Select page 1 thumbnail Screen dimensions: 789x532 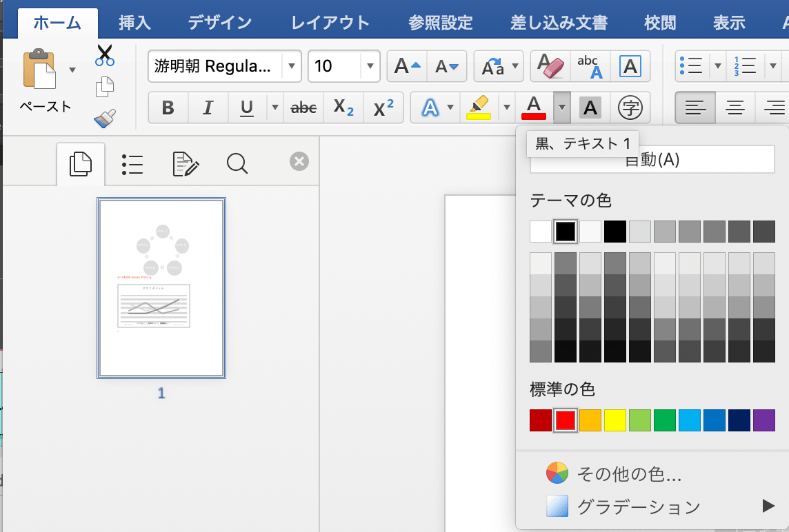pyautogui.click(x=161, y=288)
